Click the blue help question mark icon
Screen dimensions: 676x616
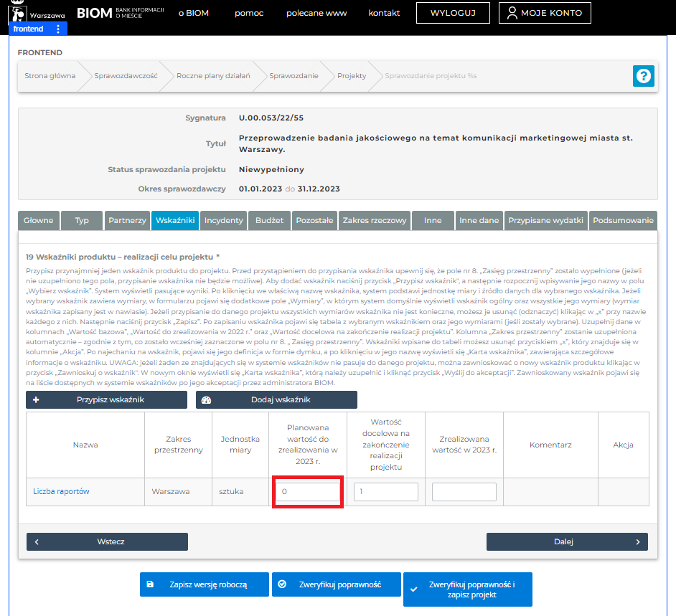pos(643,76)
